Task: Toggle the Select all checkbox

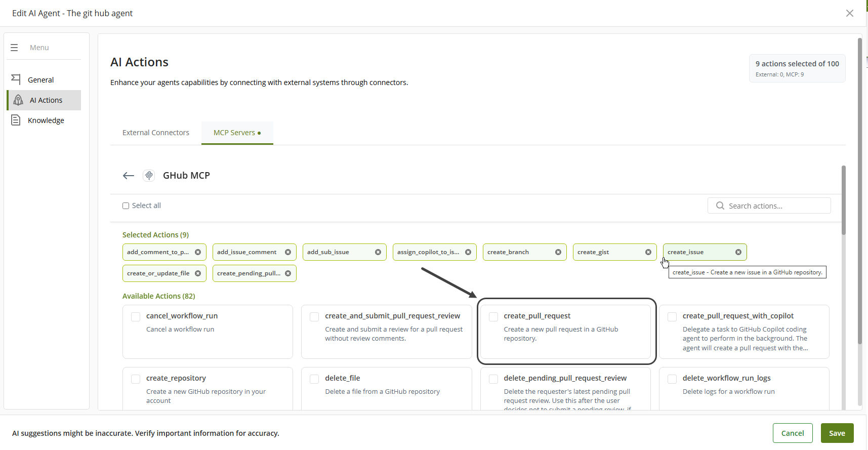Action: pyautogui.click(x=126, y=206)
